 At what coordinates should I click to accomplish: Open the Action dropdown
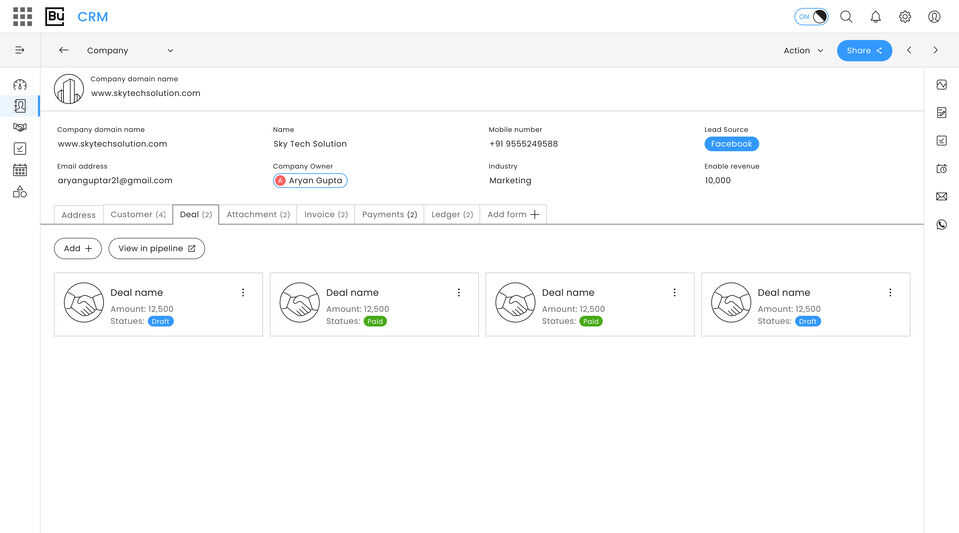(x=803, y=50)
